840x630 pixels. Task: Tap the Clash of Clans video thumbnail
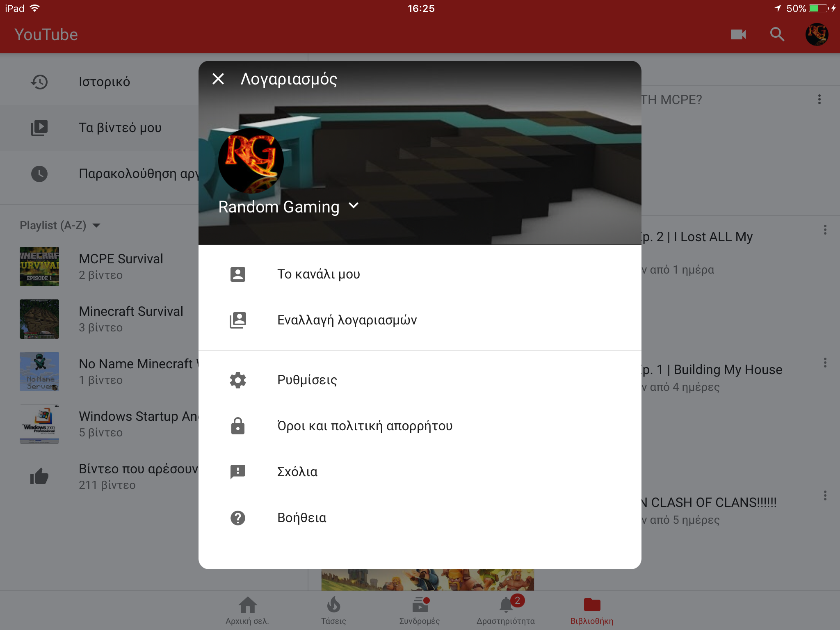click(x=428, y=580)
